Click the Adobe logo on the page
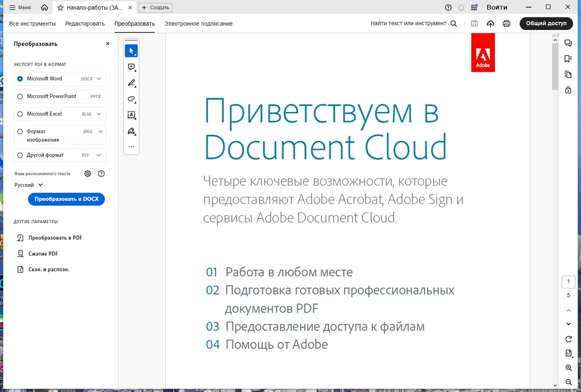The width and height of the screenshot is (581, 392). coord(483,53)
